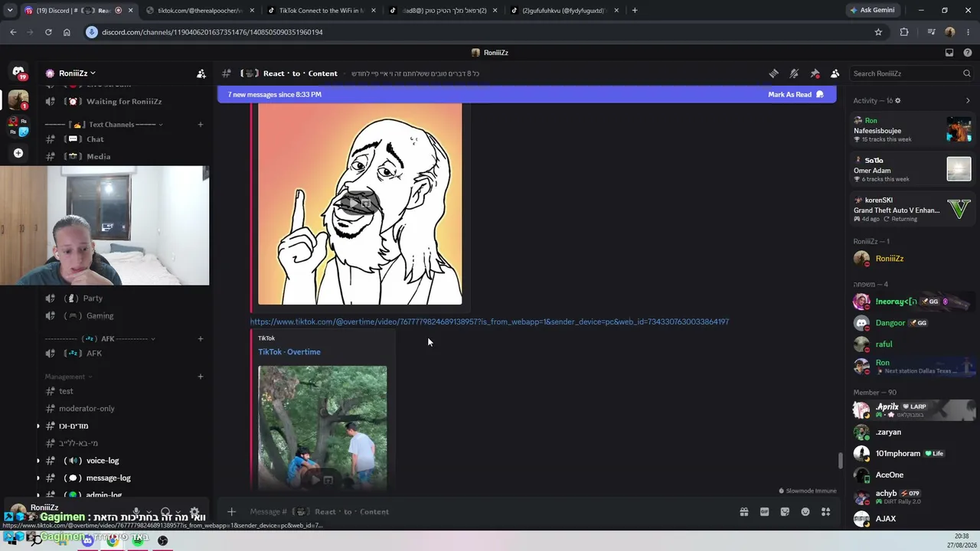Create a channel in Management category
The image size is (980, 551).
pyautogui.click(x=201, y=377)
